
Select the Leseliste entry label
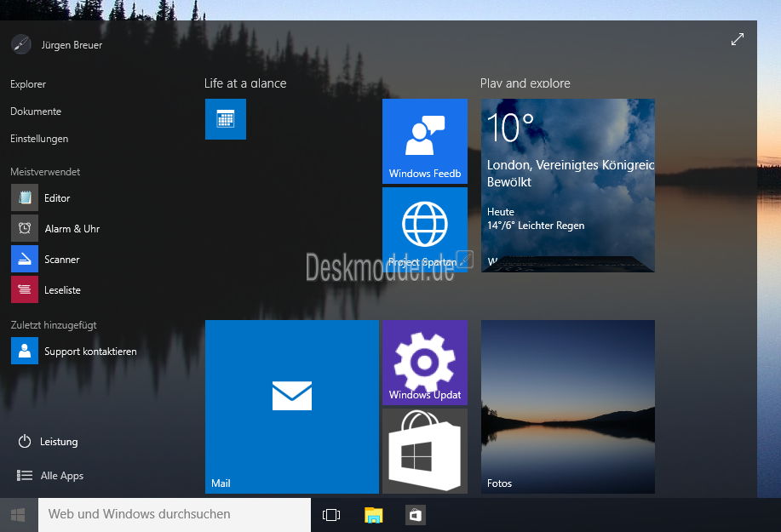[62, 290]
